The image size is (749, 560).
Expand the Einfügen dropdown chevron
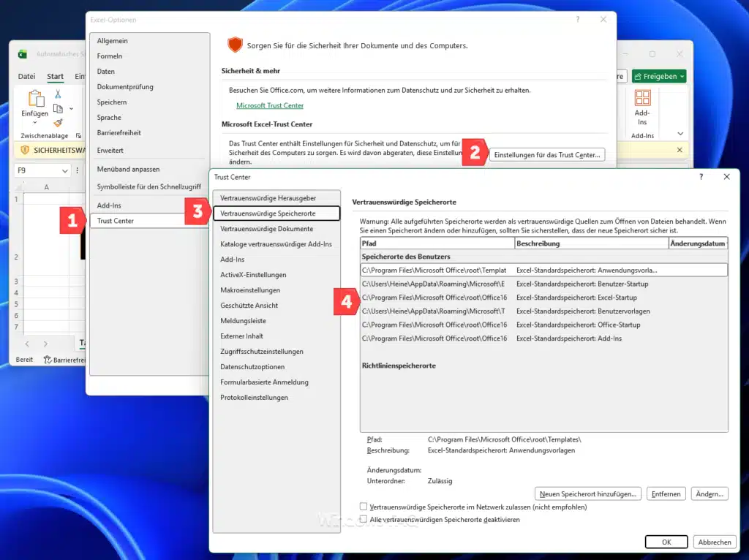pos(34,123)
